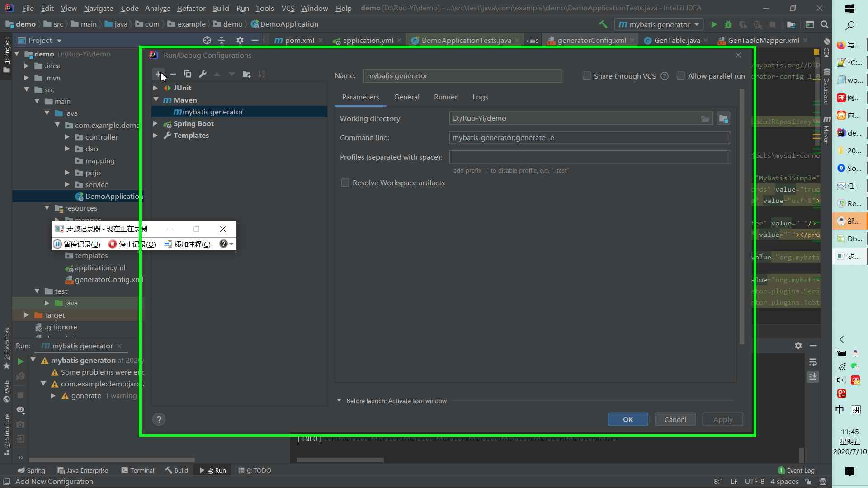Click the Remove Configuration minus icon
This screenshot has height=488, width=868.
173,74
